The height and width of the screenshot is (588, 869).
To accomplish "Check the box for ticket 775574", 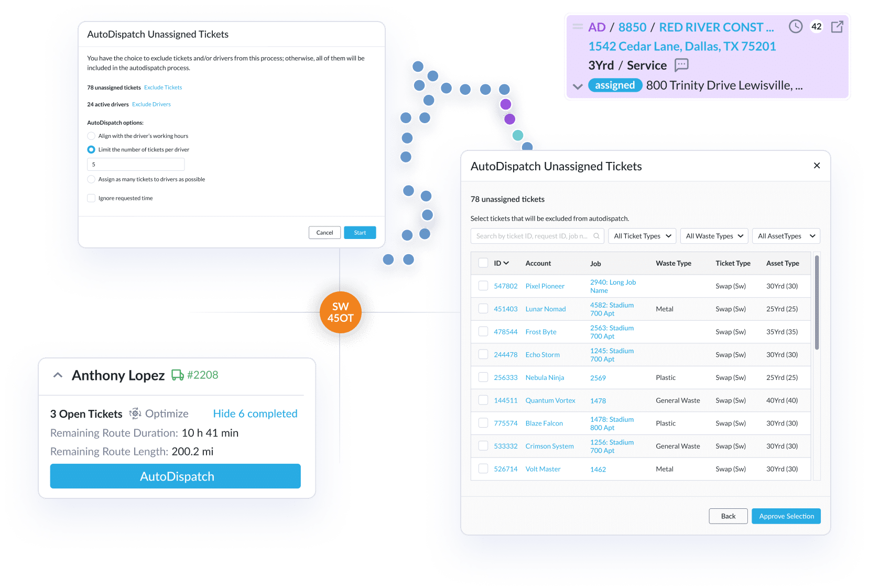I will click(x=483, y=423).
